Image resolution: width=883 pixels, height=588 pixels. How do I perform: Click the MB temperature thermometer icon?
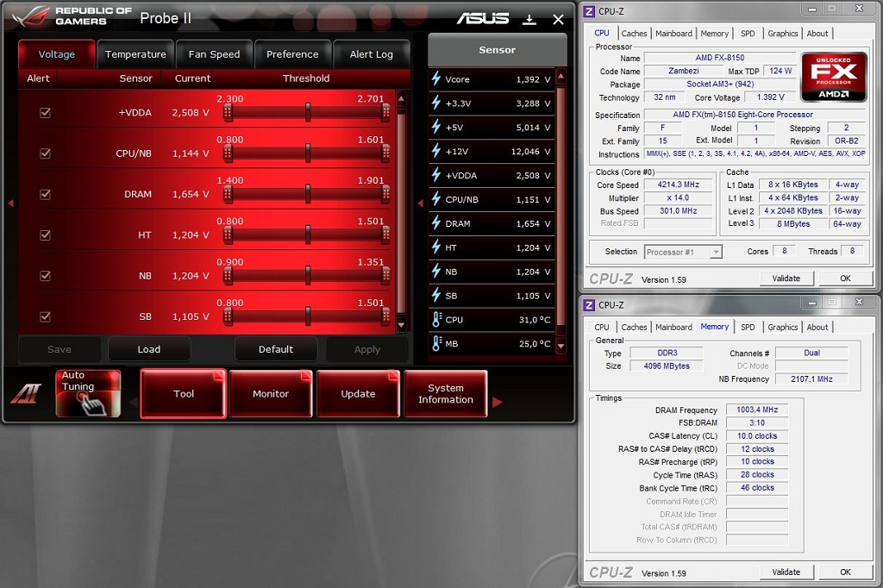click(x=436, y=343)
